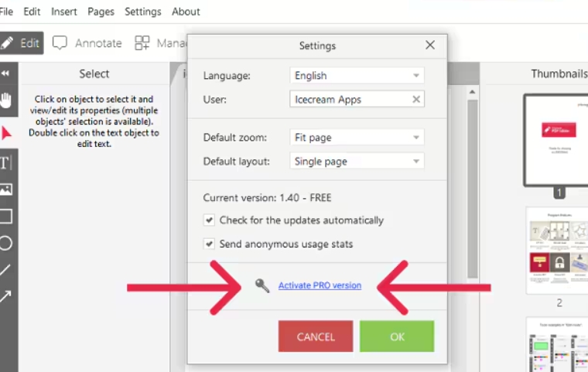Click the scrollbar up arrow
The width and height of the screenshot is (588, 372).
click(x=473, y=92)
